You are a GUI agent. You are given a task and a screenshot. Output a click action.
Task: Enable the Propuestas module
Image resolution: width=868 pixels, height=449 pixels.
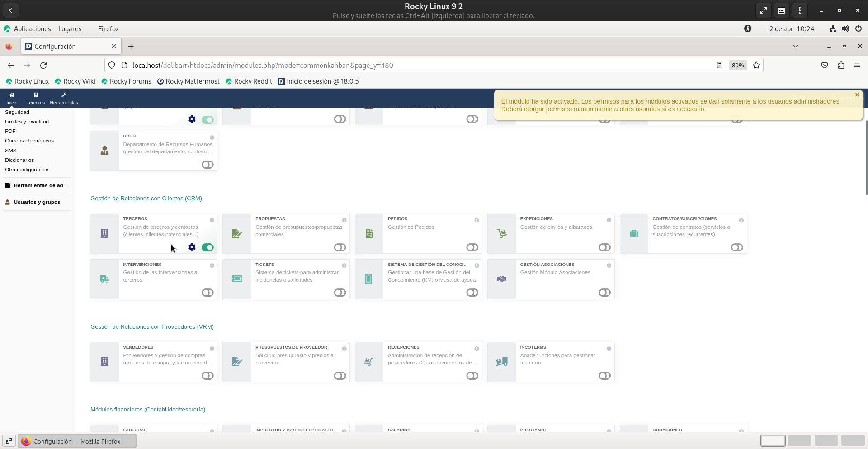pyautogui.click(x=340, y=247)
